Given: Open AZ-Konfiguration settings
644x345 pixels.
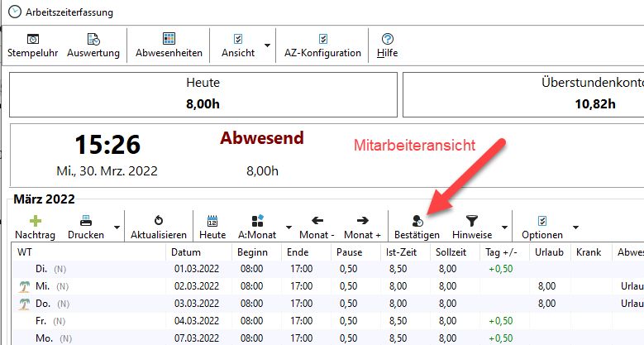Looking at the screenshot, I should coord(322,45).
